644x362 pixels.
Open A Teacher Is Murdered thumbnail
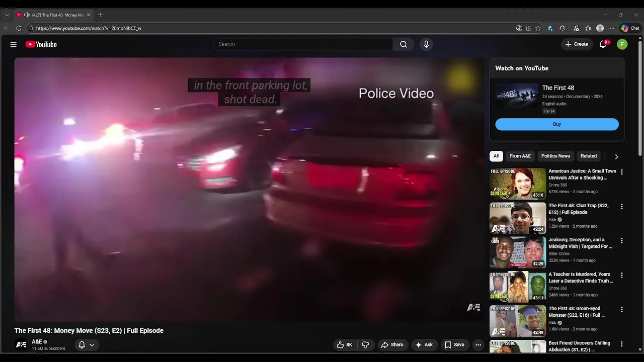(518, 287)
